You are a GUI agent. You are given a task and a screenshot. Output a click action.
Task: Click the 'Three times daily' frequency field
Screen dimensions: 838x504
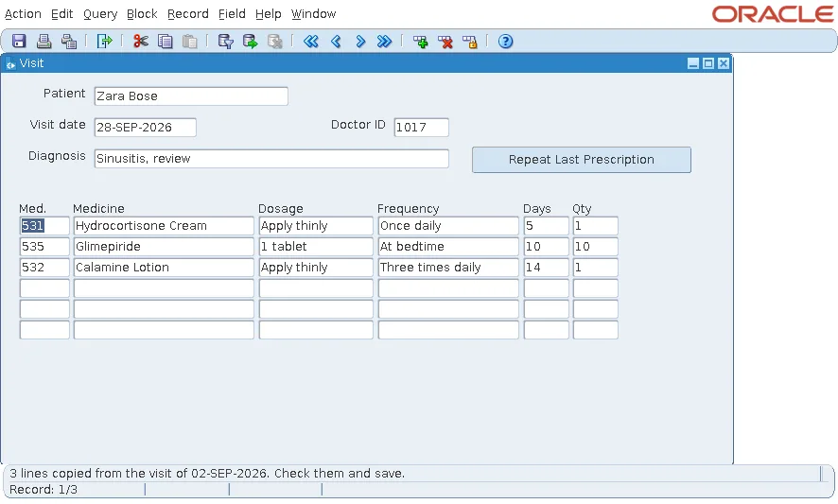[448, 268]
